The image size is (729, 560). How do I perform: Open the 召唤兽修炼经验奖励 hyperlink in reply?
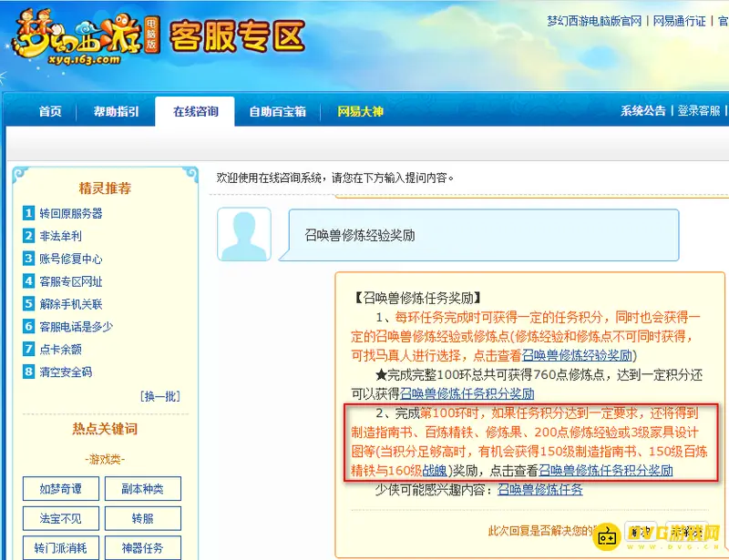(577, 356)
